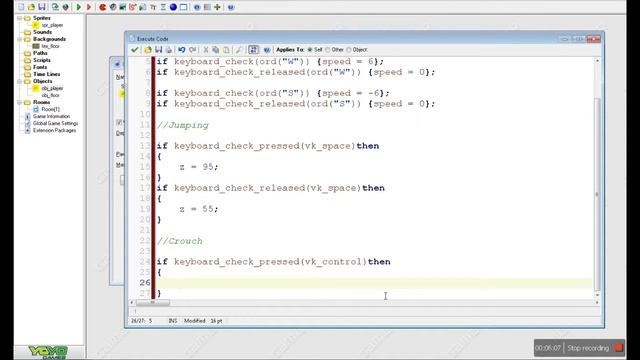This screenshot has height=360, width=640.
Task: Create a background with the landscape icon
Action: (122, 7)
